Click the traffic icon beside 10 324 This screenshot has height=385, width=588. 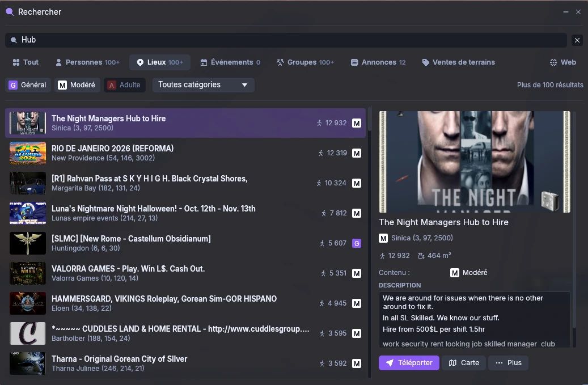click(319, 183)
